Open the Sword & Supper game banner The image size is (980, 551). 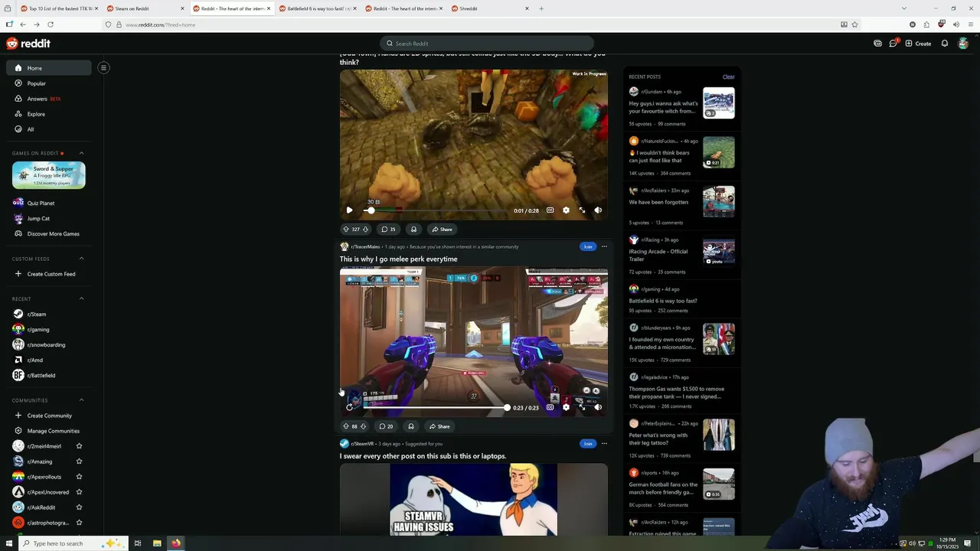click(x=48, y=175)
